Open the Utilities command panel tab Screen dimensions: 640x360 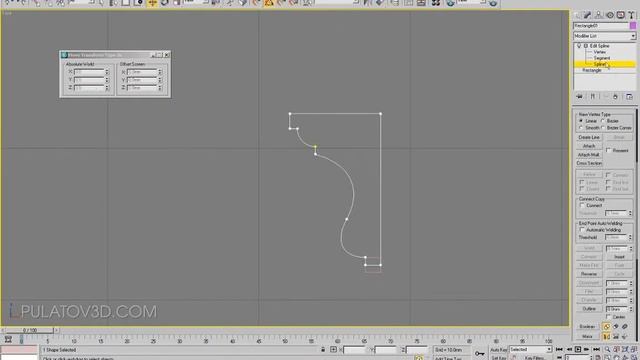pos(631,15)
